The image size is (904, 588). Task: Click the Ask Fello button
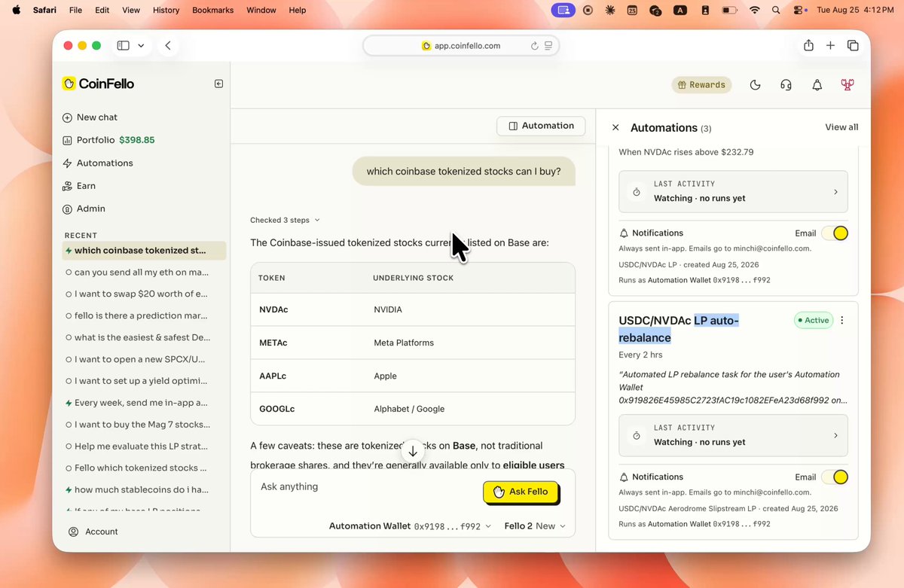coord(521,492)
